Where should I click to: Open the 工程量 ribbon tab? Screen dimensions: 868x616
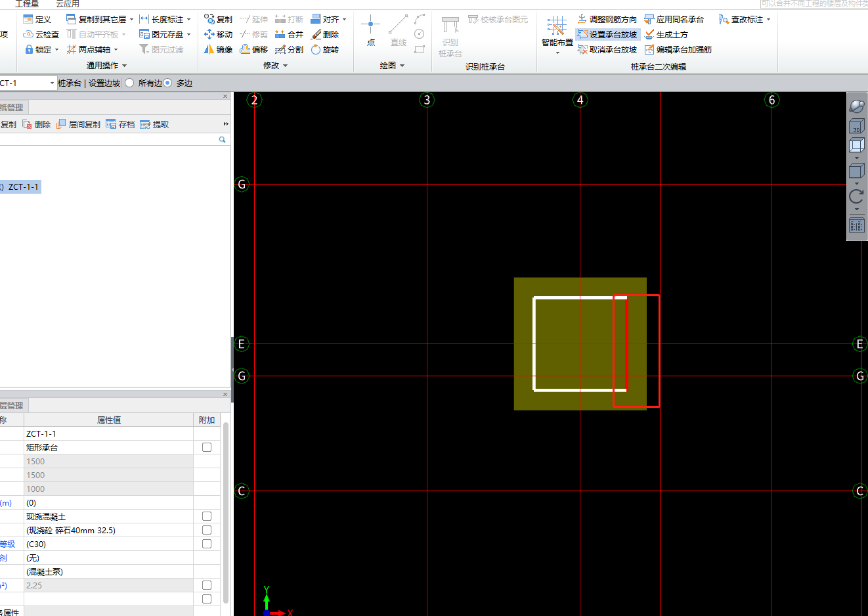pyautogui.click(x=27, y=4)
